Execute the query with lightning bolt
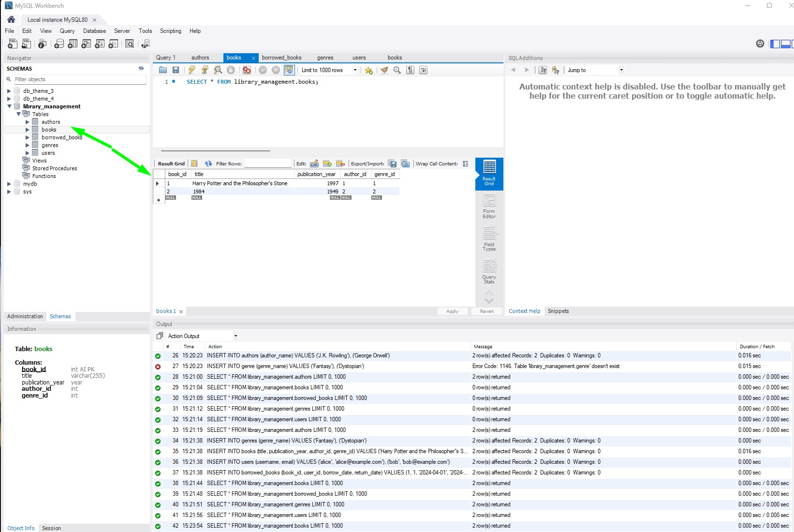The image size is (794, 532). coord(192,70)
